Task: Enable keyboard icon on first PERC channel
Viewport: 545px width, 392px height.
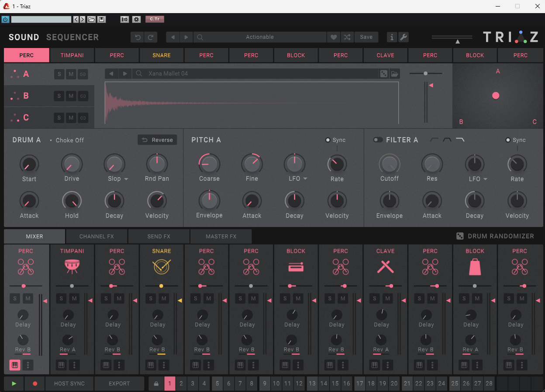Action: (15, 365)
